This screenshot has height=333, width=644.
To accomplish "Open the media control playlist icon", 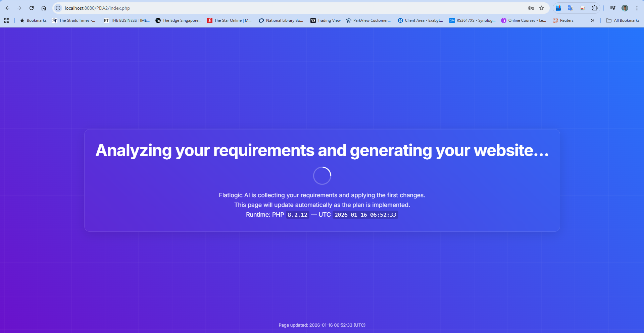I will point(613,8).
